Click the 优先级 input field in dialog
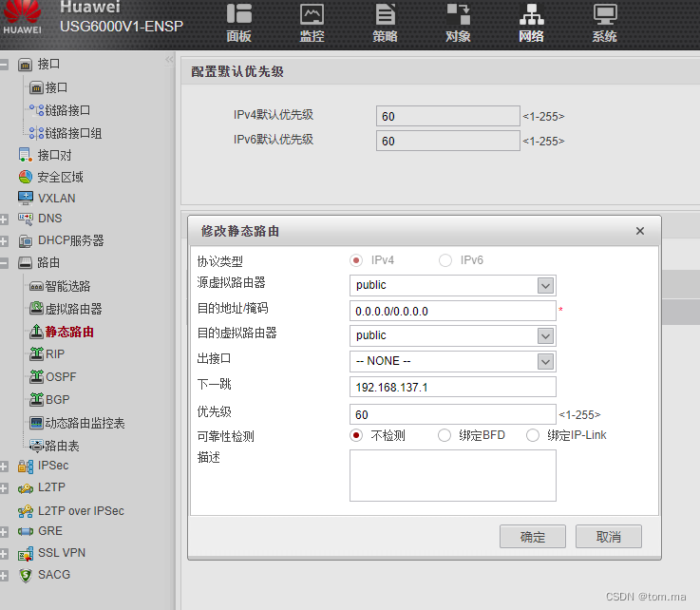Image resolution: width=700 pixels, height=610 pixels. coord(453,414)
